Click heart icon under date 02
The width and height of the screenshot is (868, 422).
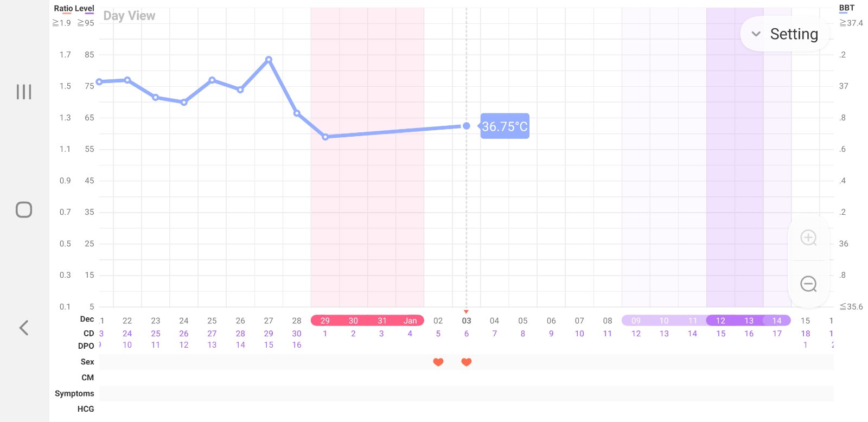pyautogui.click(x=438, y=362)
